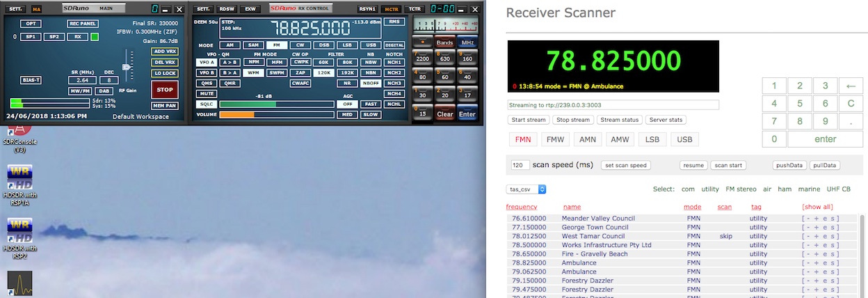Click the backspace arrow key on the web keypad
The height and width of the screenshot is (298, 868).
point(850,86)
